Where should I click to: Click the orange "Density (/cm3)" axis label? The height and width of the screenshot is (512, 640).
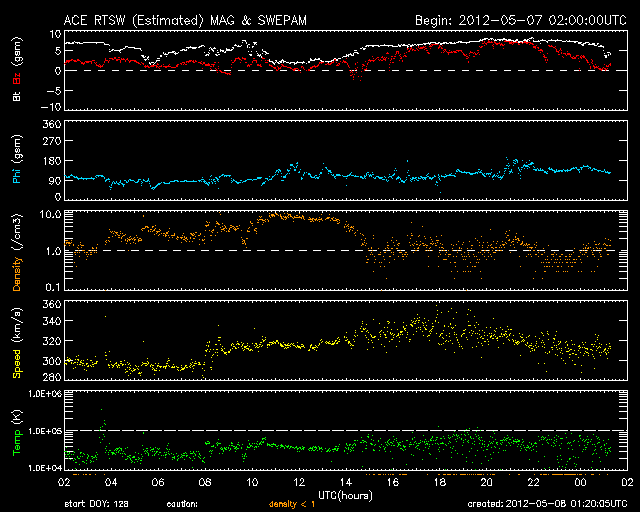(x=17, y=252)
